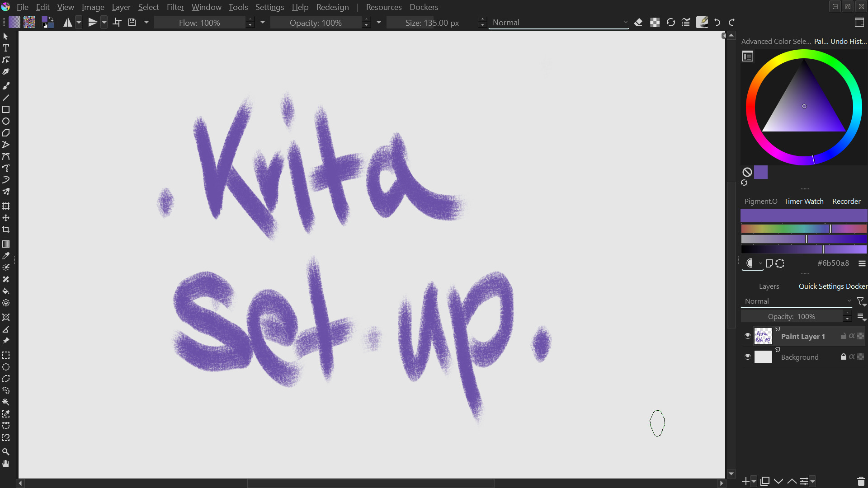The height and width of the screenshot is (488, 868).
Task: Select the Ellipse tool
Action: pyautogui.click(x=6, y=121)
